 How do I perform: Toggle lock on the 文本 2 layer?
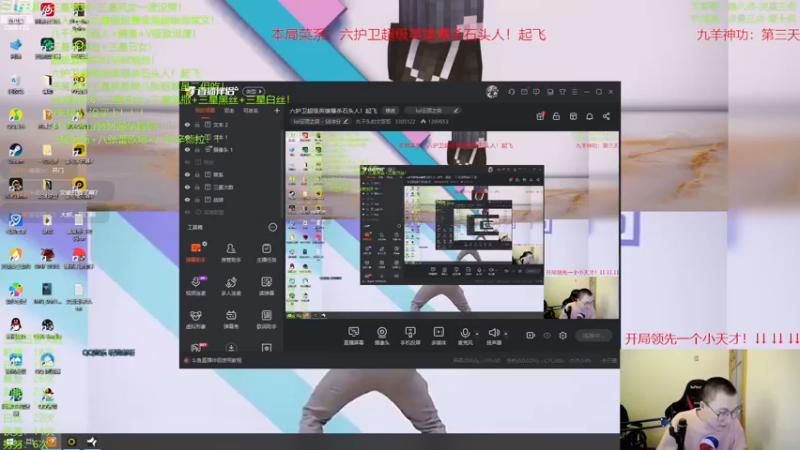point(197,124)
